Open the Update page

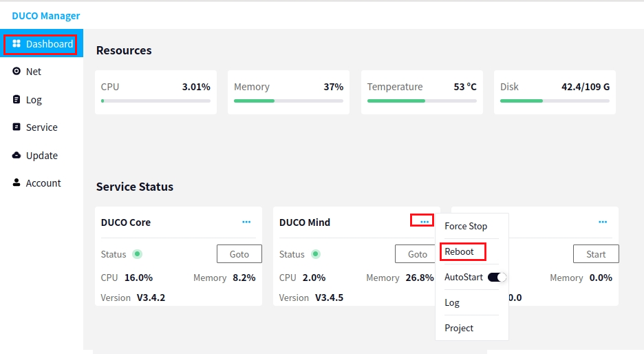tap(41, 156)
